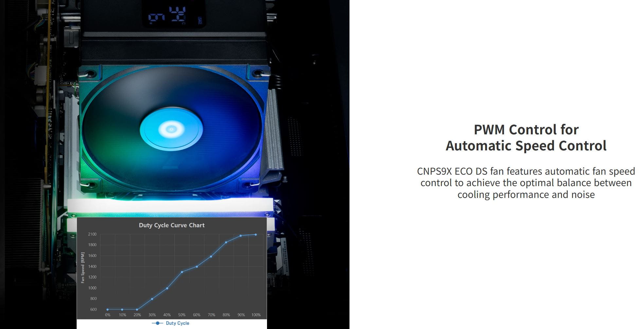Click the white illuminated RAM light bar

point(170,204)
